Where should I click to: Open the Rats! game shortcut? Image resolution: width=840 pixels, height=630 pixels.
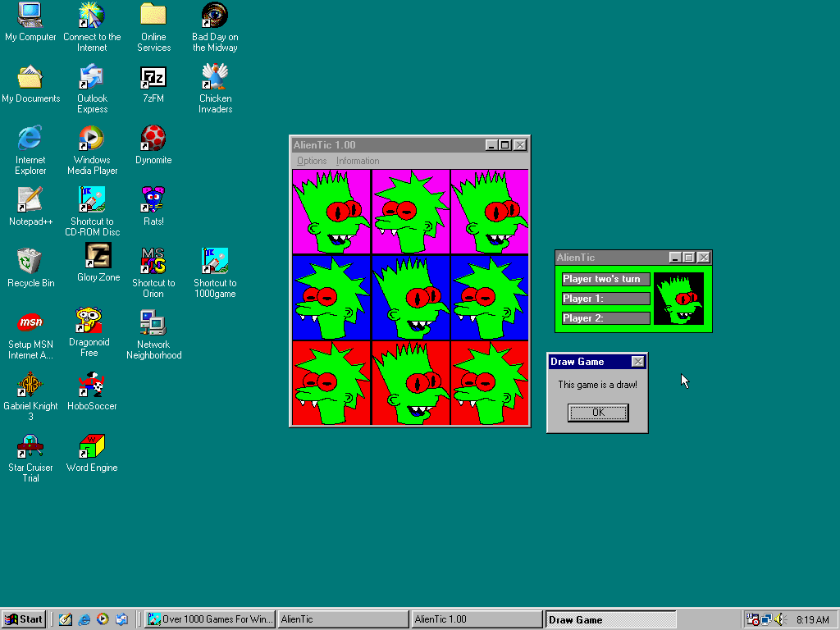pyautogui.click(x=153, y=200)
